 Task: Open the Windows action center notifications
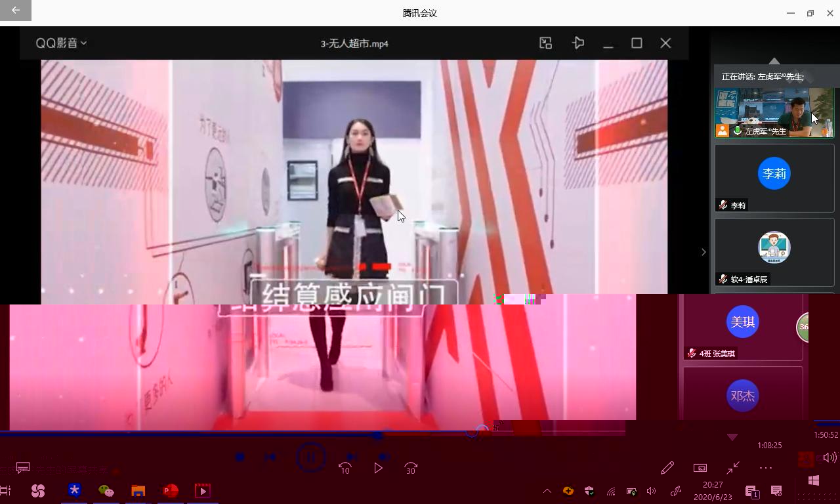pyautogui.click(x=776, y=491)
